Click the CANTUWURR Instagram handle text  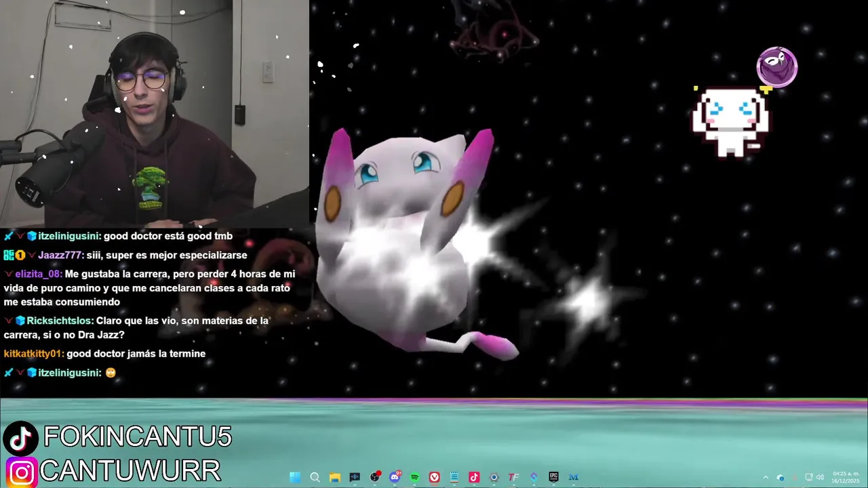130,471
